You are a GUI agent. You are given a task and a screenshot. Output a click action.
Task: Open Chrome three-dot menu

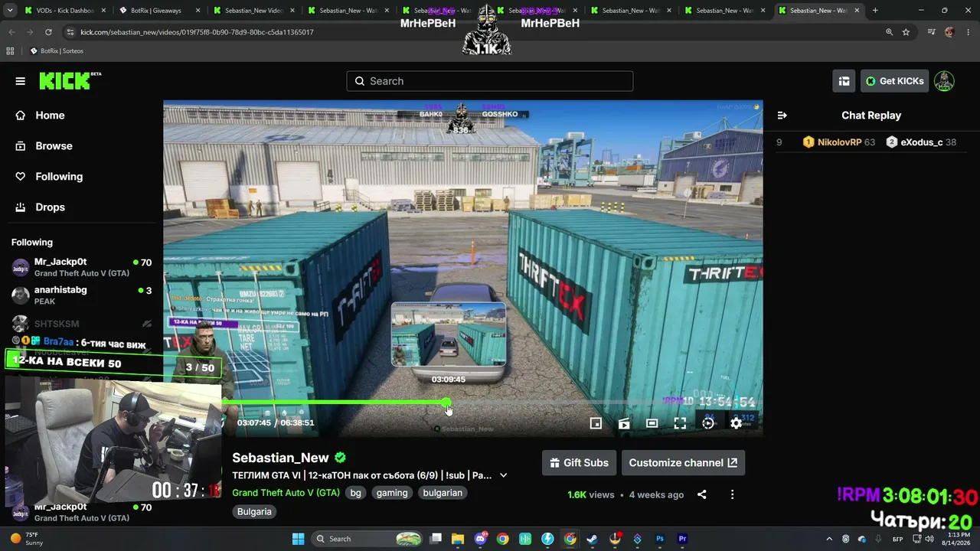(968, 32)
